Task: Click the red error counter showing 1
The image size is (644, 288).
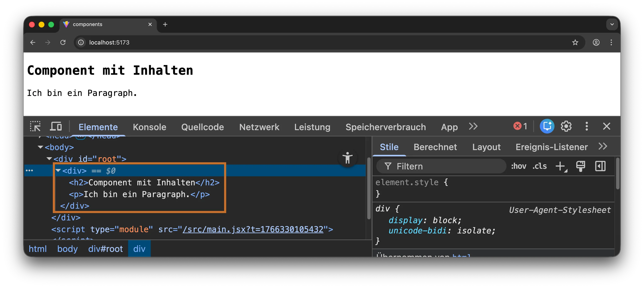Action: [x=520, y=126]
